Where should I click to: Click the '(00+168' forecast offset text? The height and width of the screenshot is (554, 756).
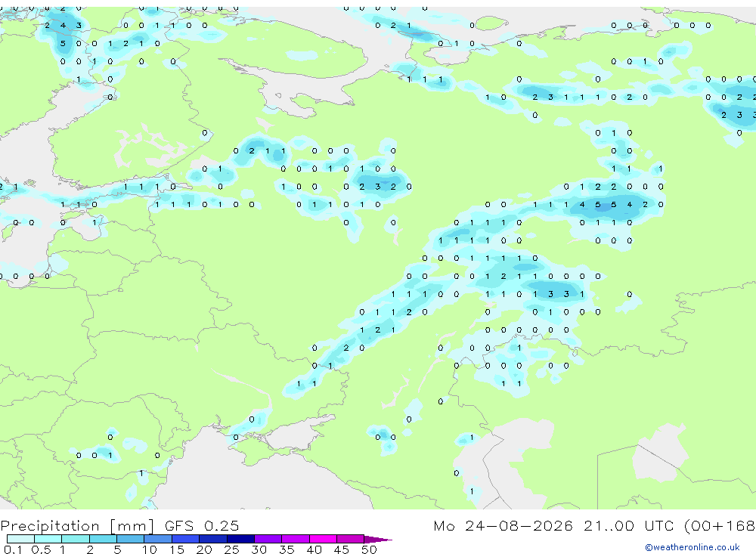[720, 526]
